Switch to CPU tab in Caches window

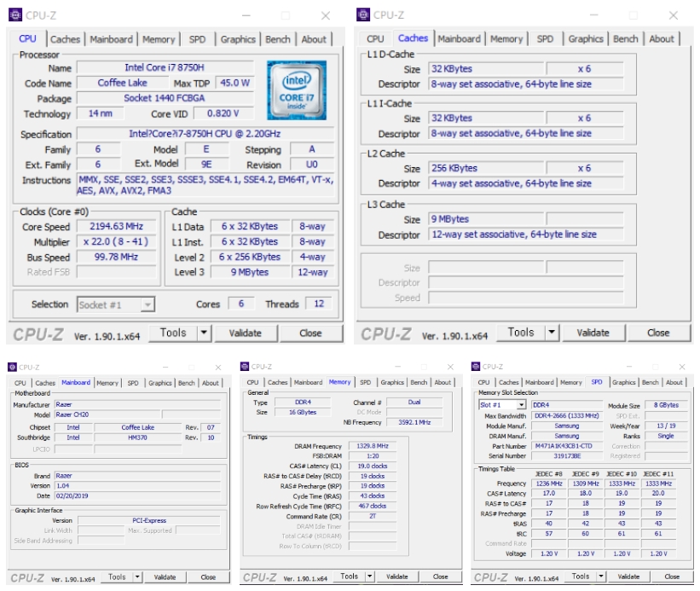375,39
